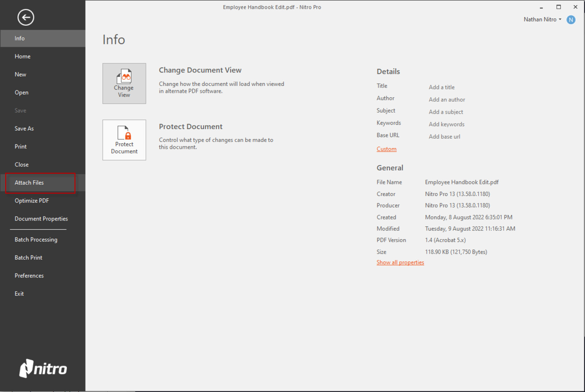Select Attach Files from the sidebar

coord(29,182)
